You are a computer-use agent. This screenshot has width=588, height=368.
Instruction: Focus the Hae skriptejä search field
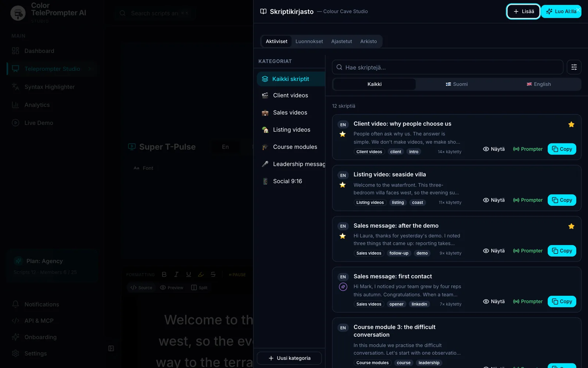pos(447,67)
